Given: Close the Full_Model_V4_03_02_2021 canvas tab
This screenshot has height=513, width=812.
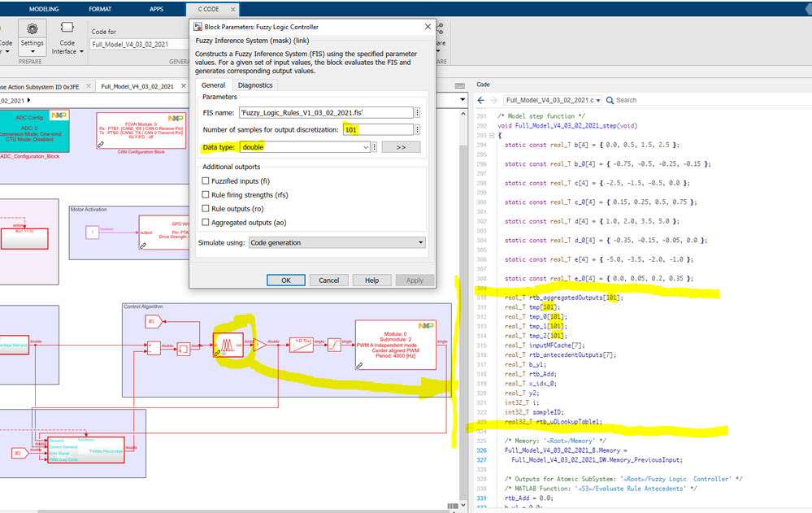Looking at the screenshot, I should [184, 86].
